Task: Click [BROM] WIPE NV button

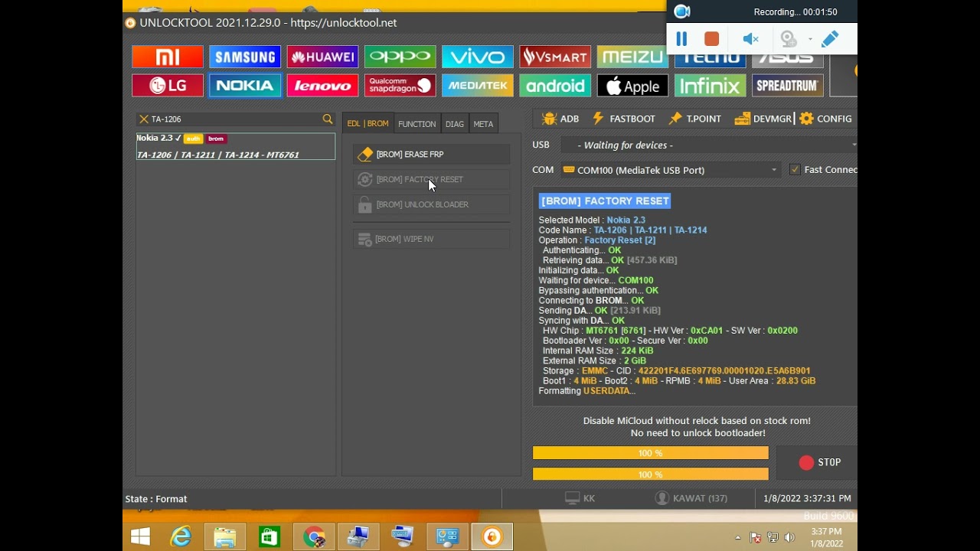Action: 432,240
